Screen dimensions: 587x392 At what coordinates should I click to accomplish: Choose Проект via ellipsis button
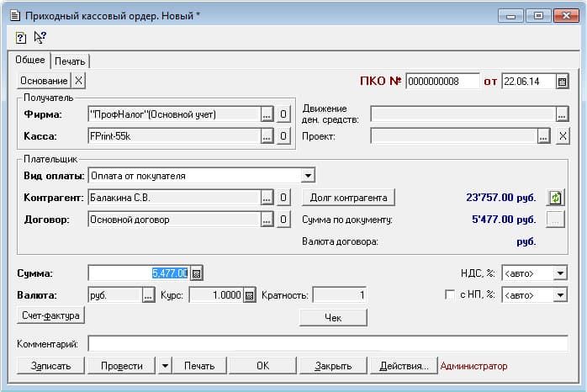click(x=543, y=136)
